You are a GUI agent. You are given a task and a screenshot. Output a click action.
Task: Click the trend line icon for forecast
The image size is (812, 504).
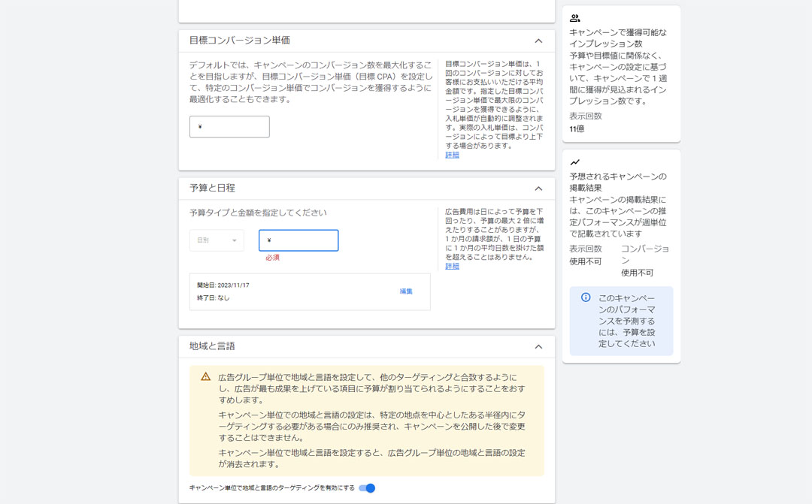tap(575, 162)
